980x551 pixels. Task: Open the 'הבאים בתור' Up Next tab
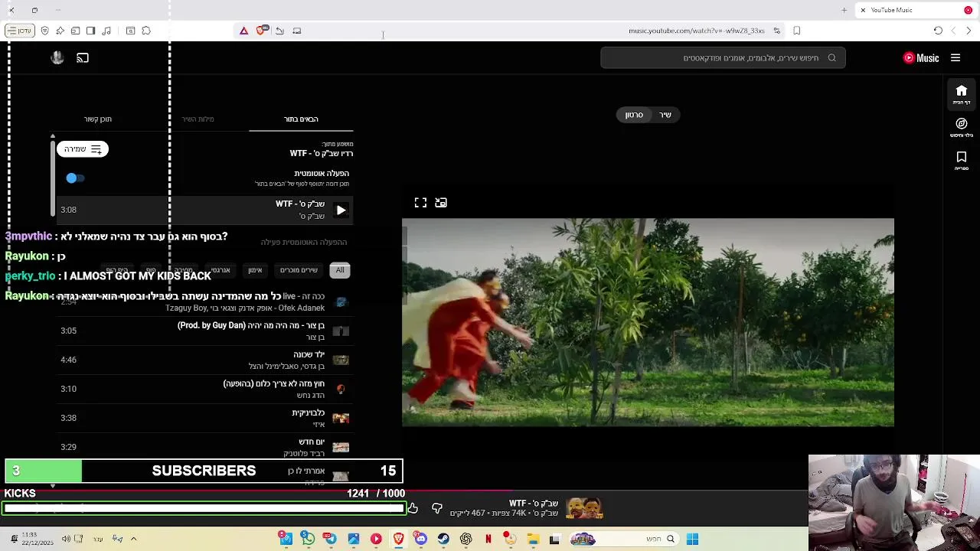(301, 119)
